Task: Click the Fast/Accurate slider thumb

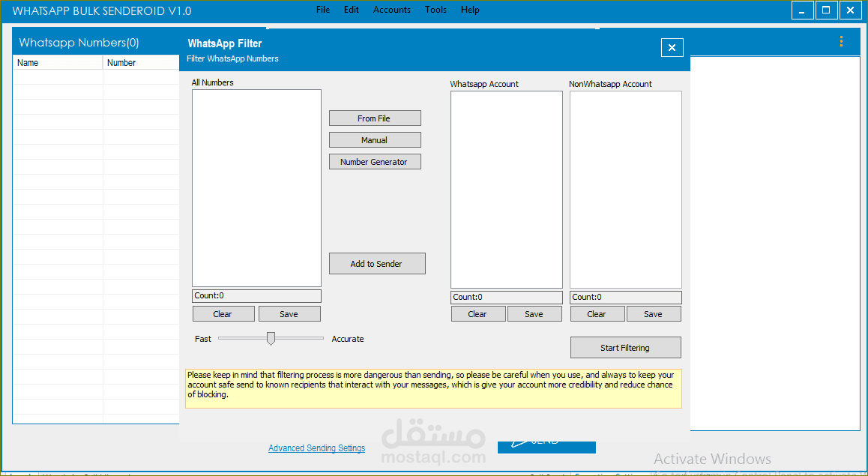Action: [271, 338]
